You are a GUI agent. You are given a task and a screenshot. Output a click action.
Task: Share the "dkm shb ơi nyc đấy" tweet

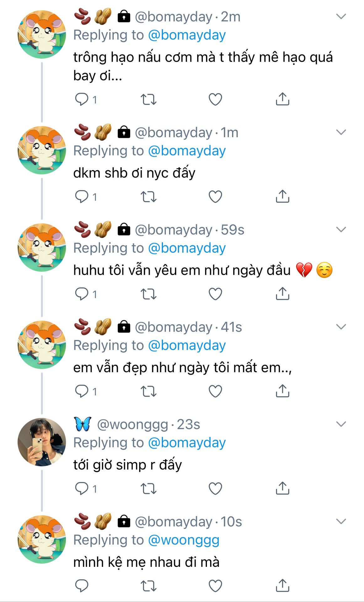click(x=282, y=196)
